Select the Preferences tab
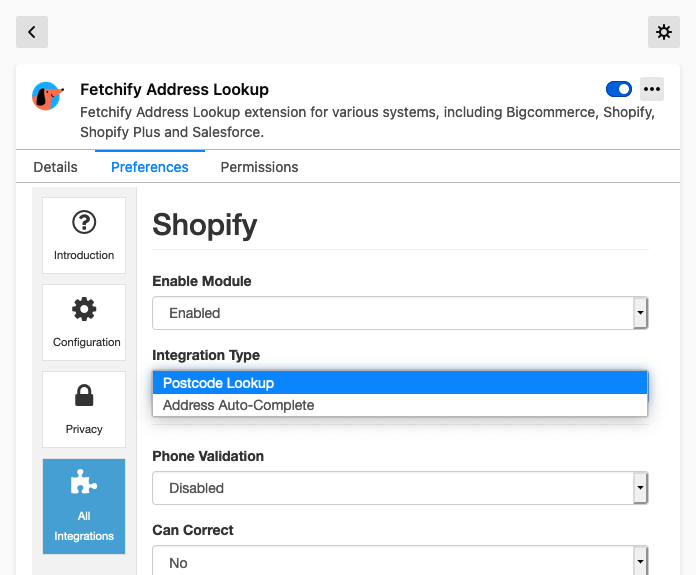The image size is (696, 575). (x=150, y=167)
